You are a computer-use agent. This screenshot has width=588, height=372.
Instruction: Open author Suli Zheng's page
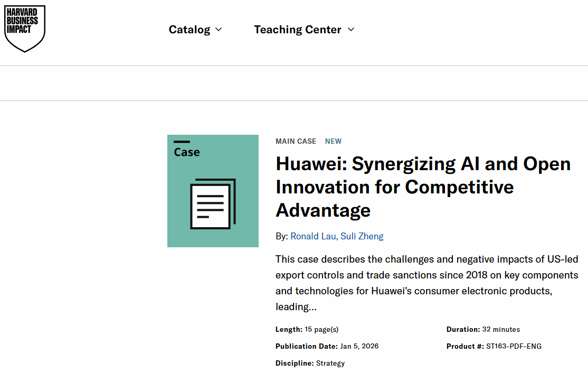[x=362, y=236]
